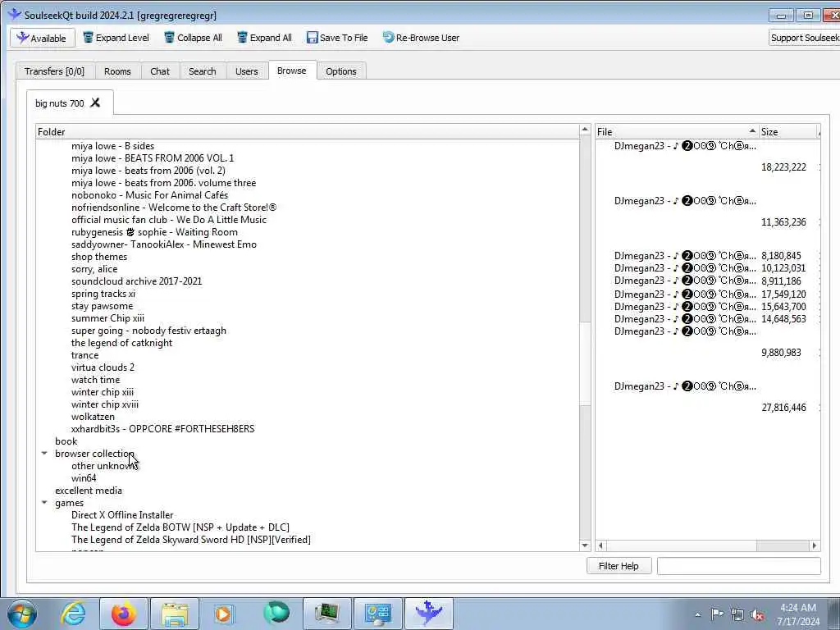Viewport: 840px width, 630px height.
Task: Click the Available status button
Action: pyautogui.click(x=43, y=38)
